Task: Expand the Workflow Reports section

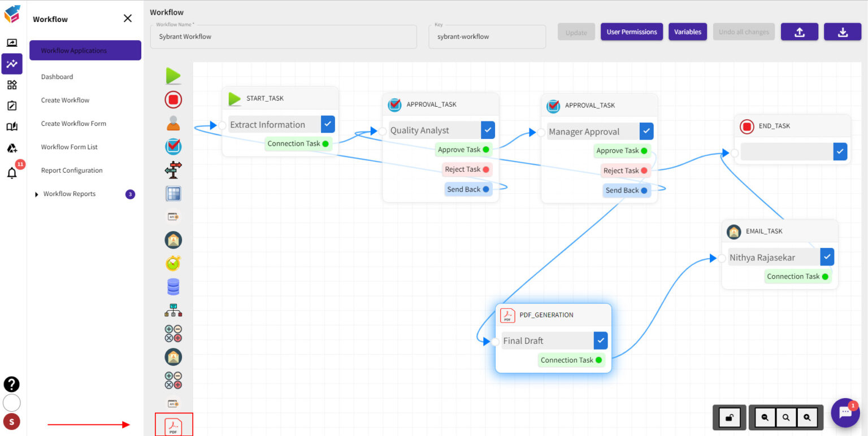Action: (37, 194)
